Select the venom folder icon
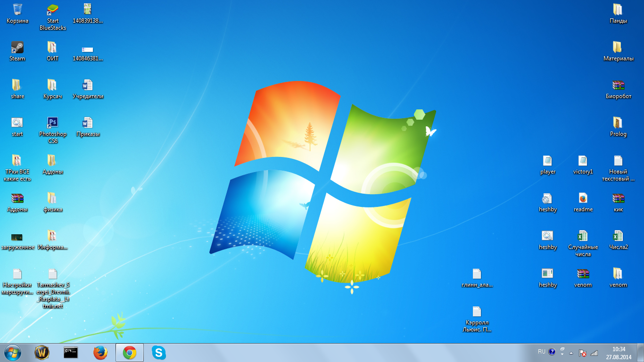The height and width of the screenshot is (362, 644). pos(618,277)
